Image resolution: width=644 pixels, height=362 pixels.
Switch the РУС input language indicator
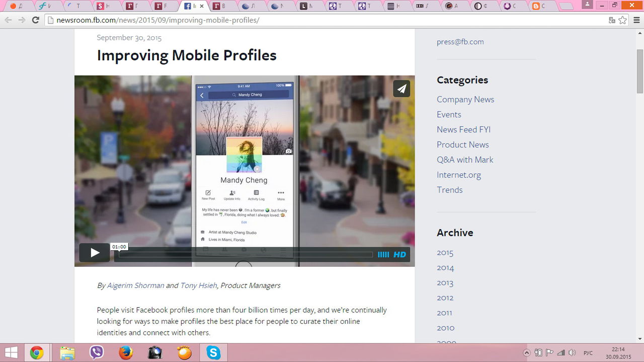pyautogui.click(x=588, y=353)
